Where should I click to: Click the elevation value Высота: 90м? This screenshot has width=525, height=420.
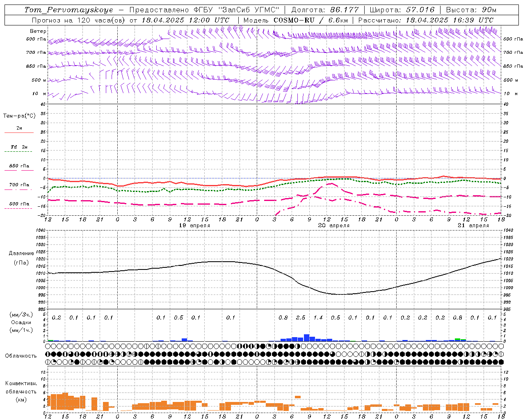coord(471,10)
